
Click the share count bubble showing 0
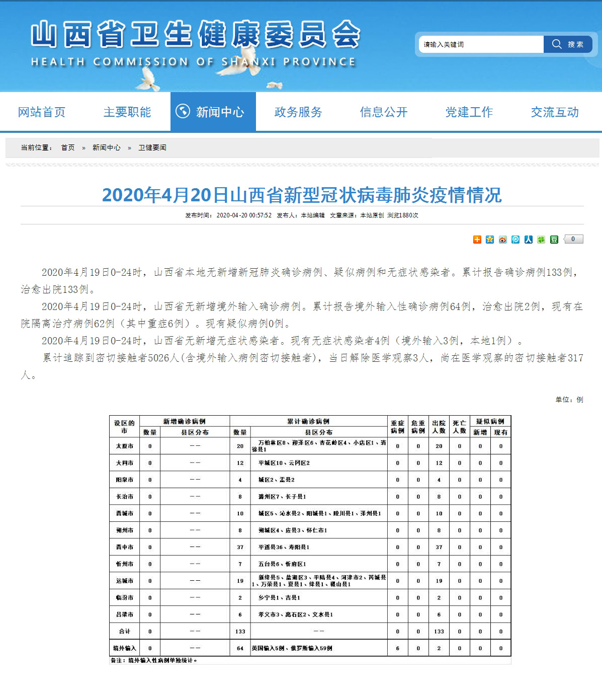pos(573,239)
